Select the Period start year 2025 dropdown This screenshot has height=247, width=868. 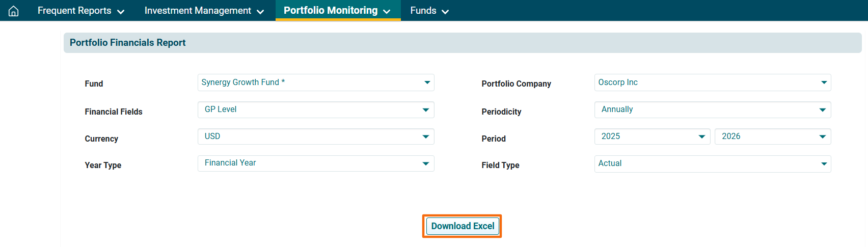coord(652,136)
